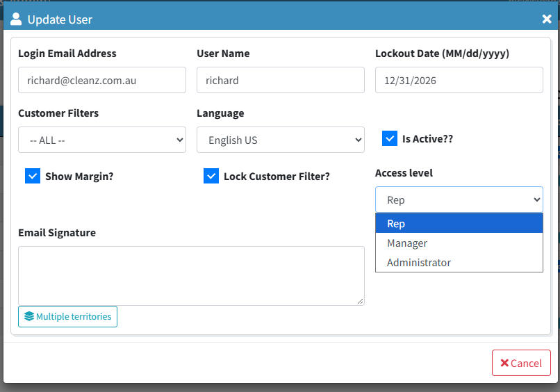
Task: Untick the Is Active checkbox
Action: tap(390, 138)
